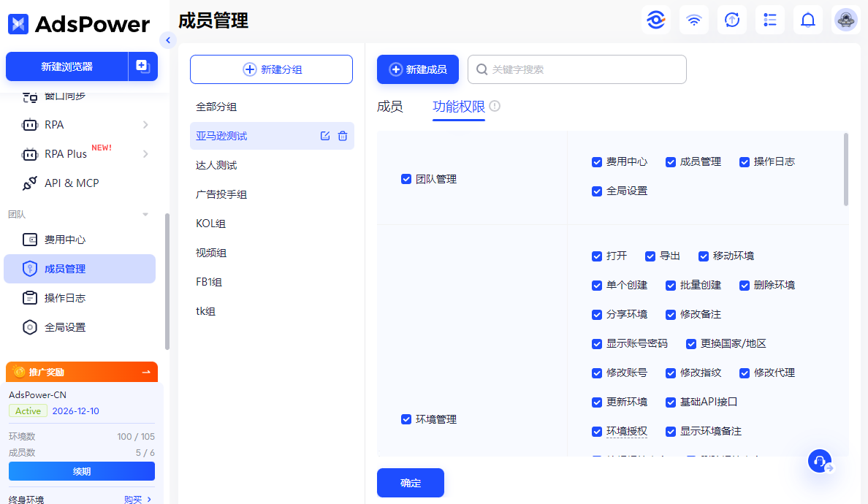Click the 关键字搜索 search field
Screen dimensions: 868x504
pyautogui.click(x=576, y=69)
